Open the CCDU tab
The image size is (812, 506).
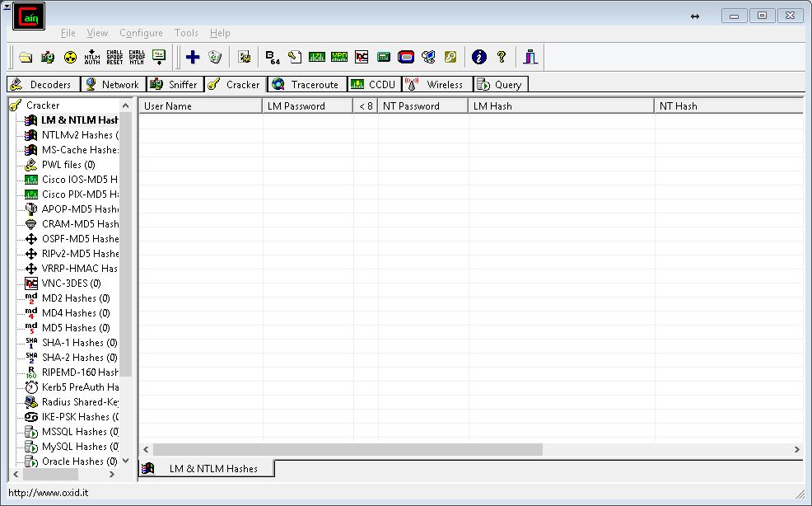click(375, 85)
